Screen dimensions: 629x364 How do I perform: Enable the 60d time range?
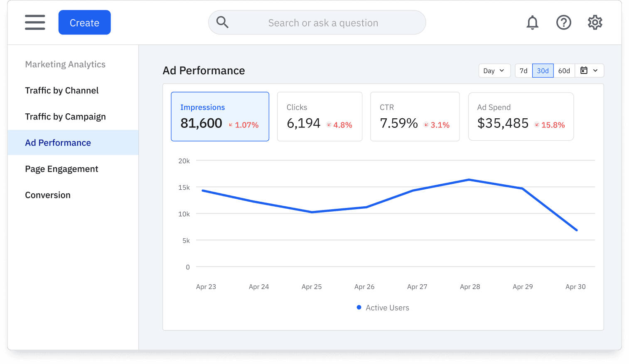[x=564, y=71]
